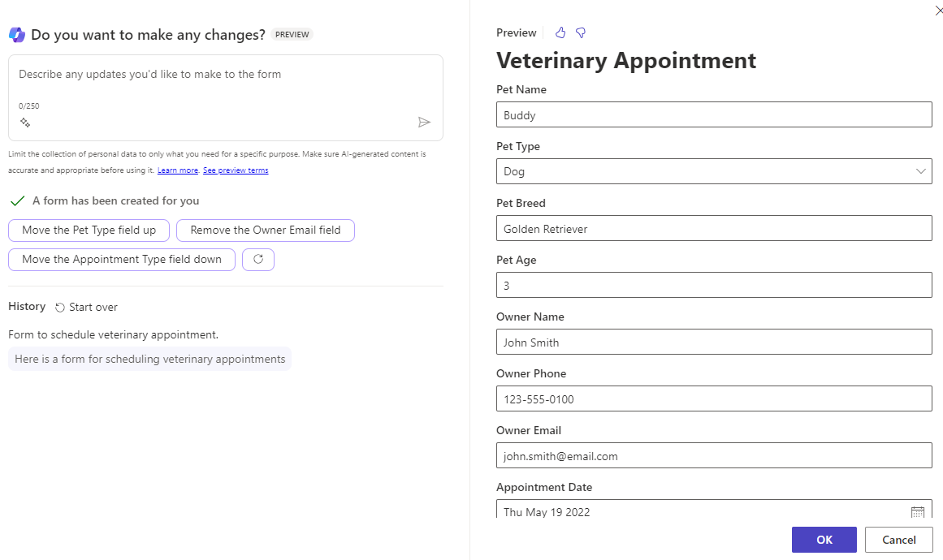Open prompt suggestions via the sparkles icon
Viewport: 943px width, 560px height.
(x=24, y=123)
